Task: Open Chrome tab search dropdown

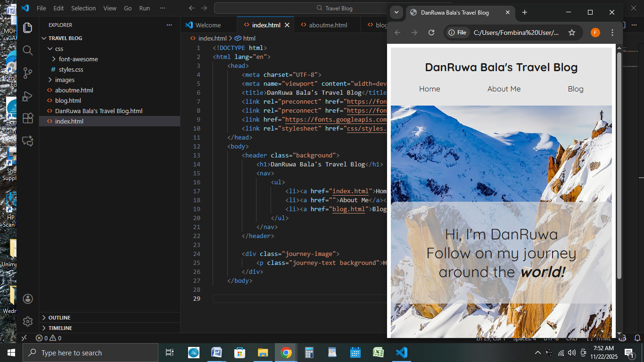Action: coord(396,13)
